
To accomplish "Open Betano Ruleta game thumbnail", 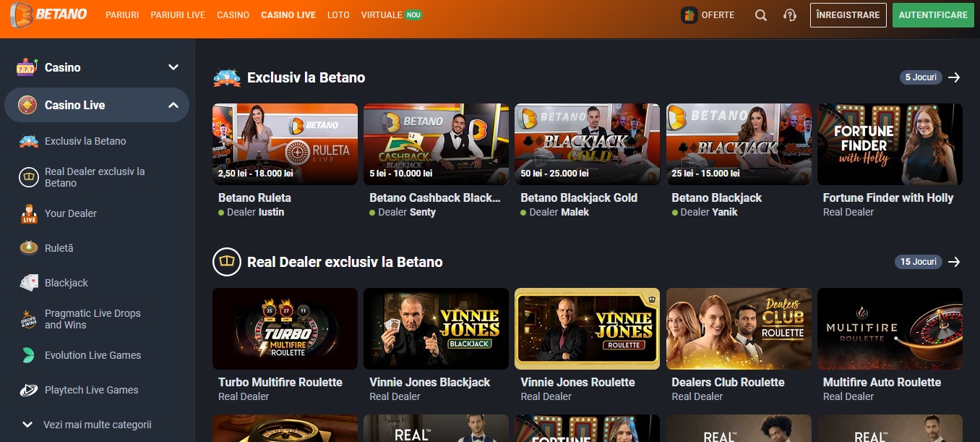I will coord(285,144).
